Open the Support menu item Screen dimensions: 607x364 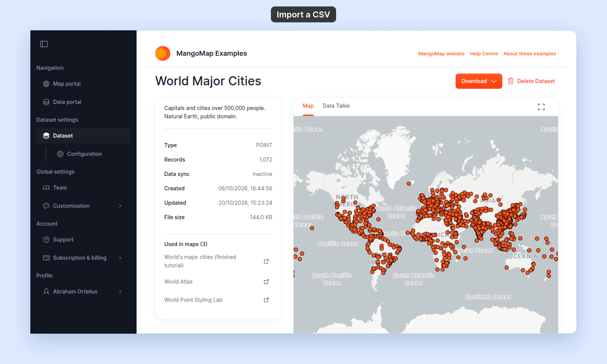point(83,240)
